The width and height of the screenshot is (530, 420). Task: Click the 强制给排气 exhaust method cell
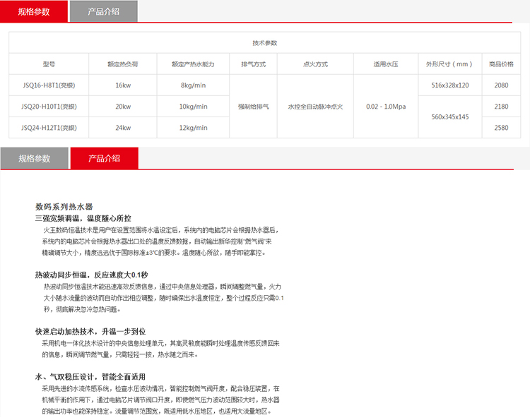click(x=254, y=107)
